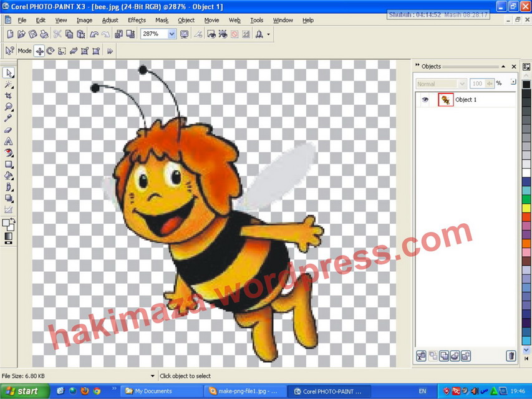Select the Perspective mode icon
This screenshot has width=532, height=399.
tap(96, 51)
